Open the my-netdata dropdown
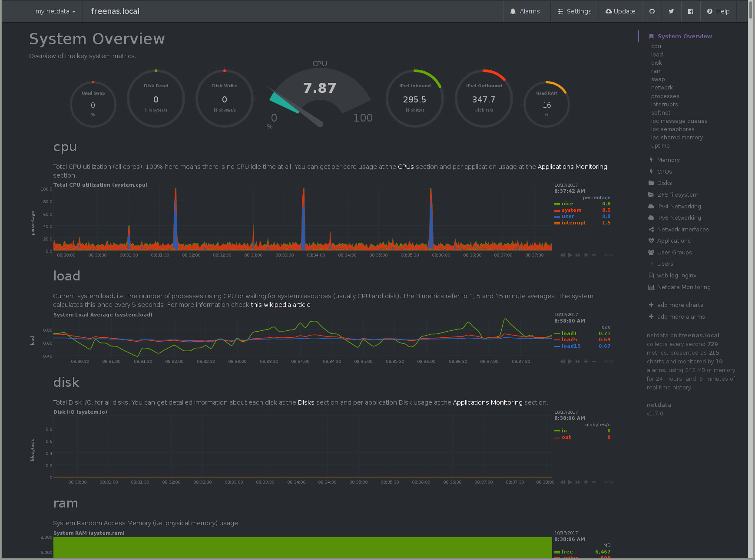The height and width of the screenshot is (560, 755). coord(55,11)
